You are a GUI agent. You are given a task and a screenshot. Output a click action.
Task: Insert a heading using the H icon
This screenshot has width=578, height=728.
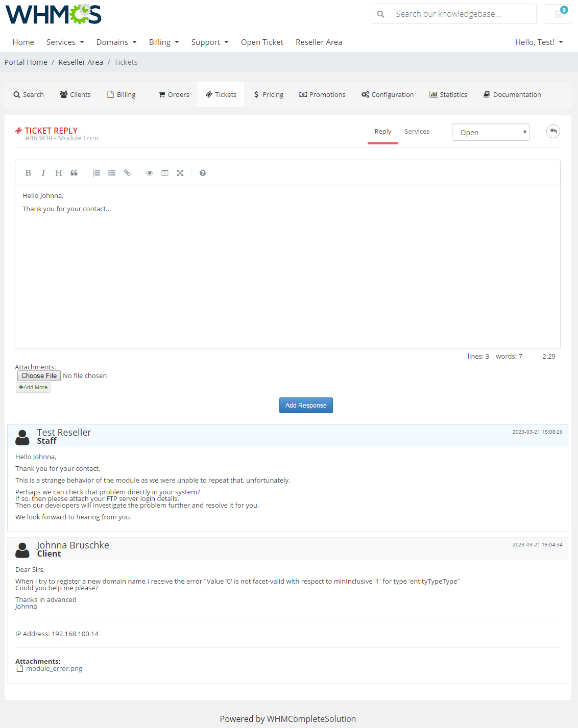point(59,173)
